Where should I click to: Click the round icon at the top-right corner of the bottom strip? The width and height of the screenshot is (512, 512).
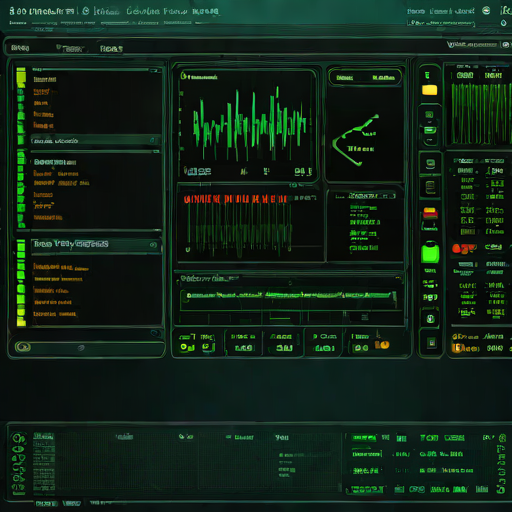pos(502,437)
